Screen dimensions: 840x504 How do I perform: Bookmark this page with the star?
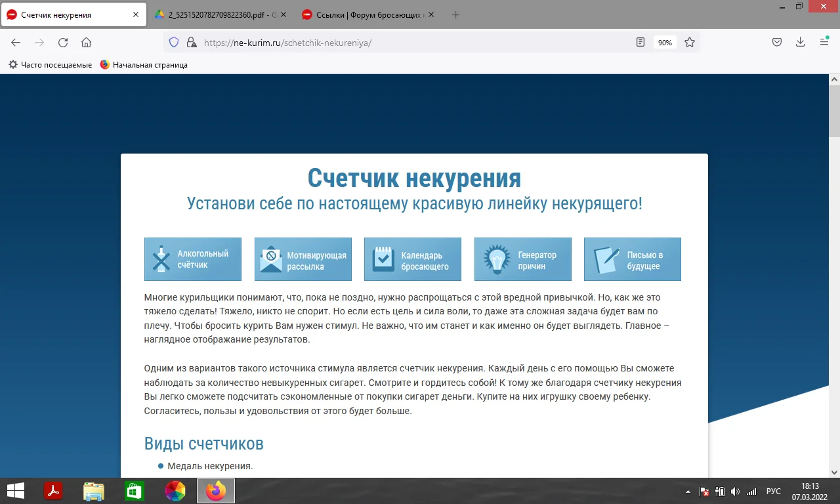(x=690, y=41)
